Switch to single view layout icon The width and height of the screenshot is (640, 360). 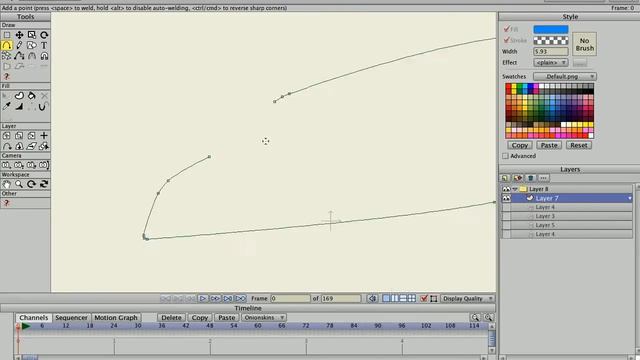point(386,298)
